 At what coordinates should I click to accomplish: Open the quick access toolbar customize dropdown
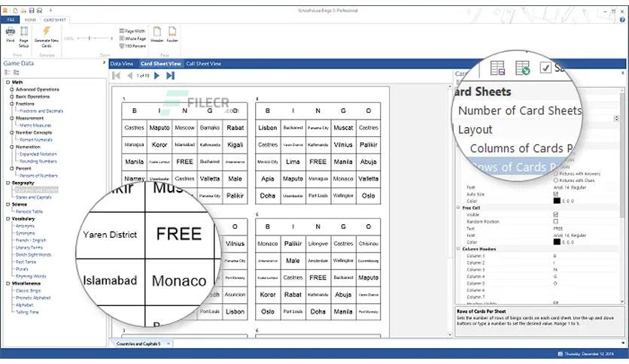[50, 11]
